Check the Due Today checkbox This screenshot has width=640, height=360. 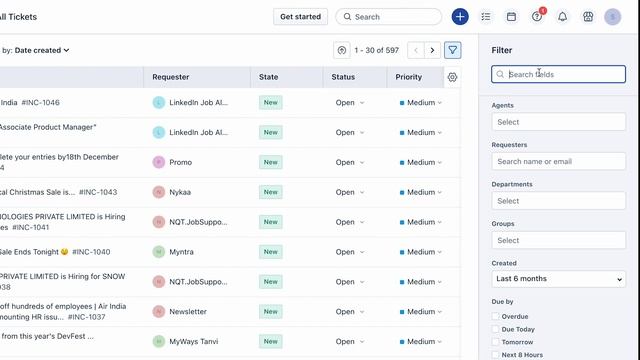click(x=495, y=329)
